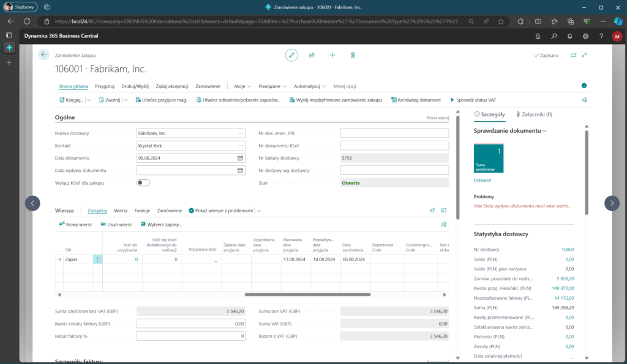Click the notifications bell icon

pyautogui.click(x=570, y=36)
